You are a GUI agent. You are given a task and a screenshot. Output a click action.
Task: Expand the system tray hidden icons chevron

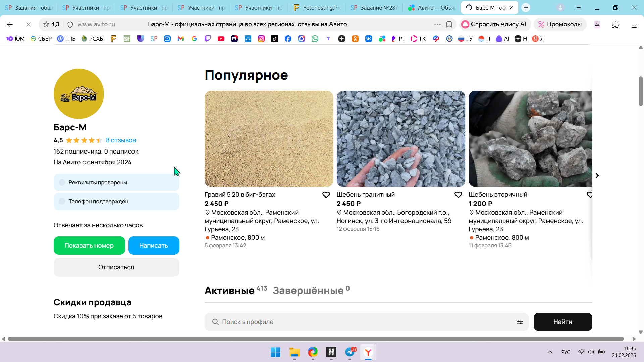pyautogui.click(x=549, y=352)
